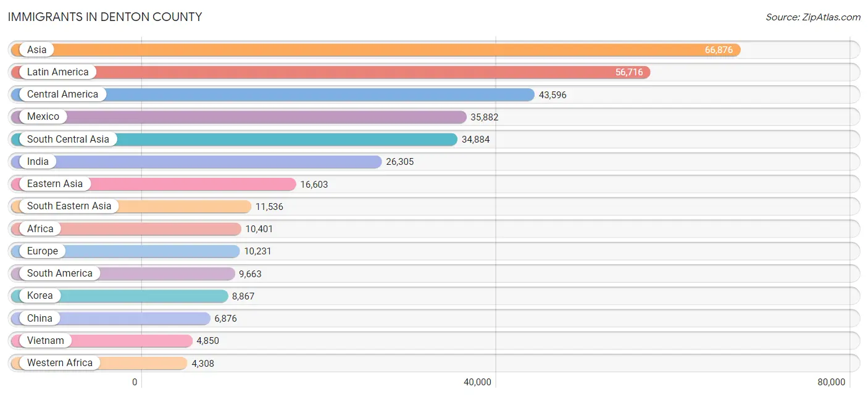Click the South America label
868x397 pixels.
coord(60,274)
